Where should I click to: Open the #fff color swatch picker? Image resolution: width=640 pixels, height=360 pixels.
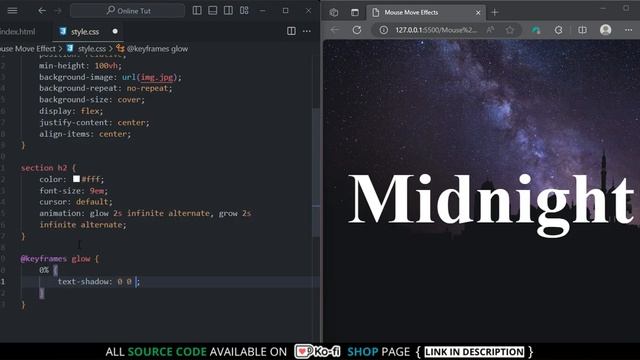pos(76,179)
